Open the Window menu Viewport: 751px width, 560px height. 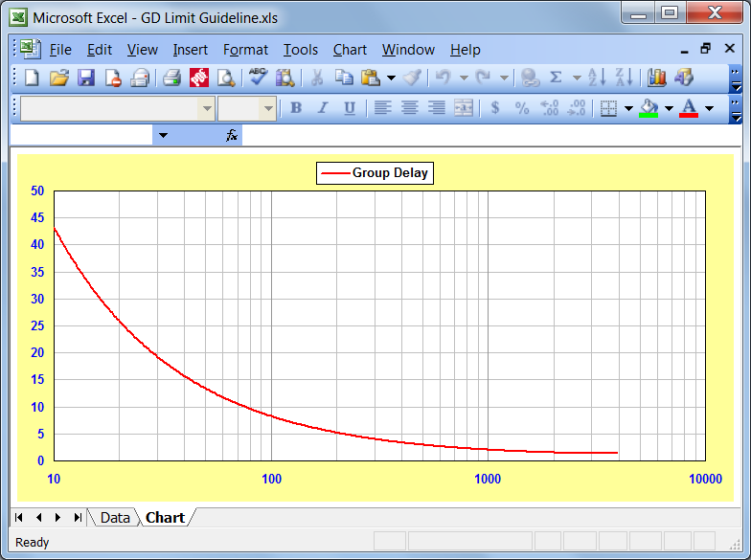point(408,50)
